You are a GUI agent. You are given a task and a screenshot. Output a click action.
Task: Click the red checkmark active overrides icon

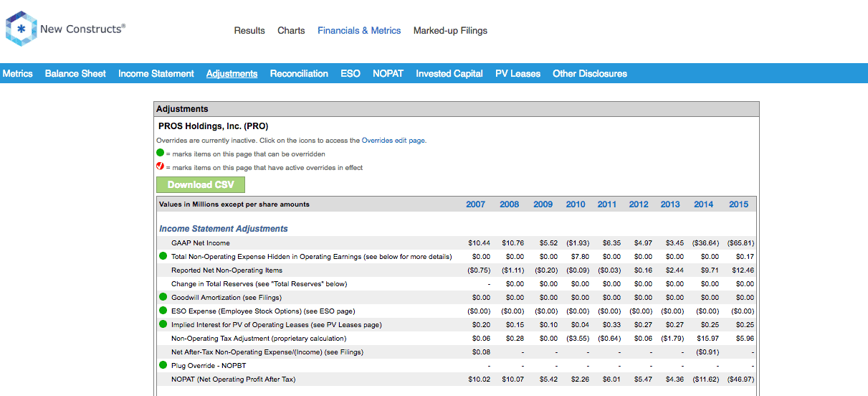(x=161, y=166)
